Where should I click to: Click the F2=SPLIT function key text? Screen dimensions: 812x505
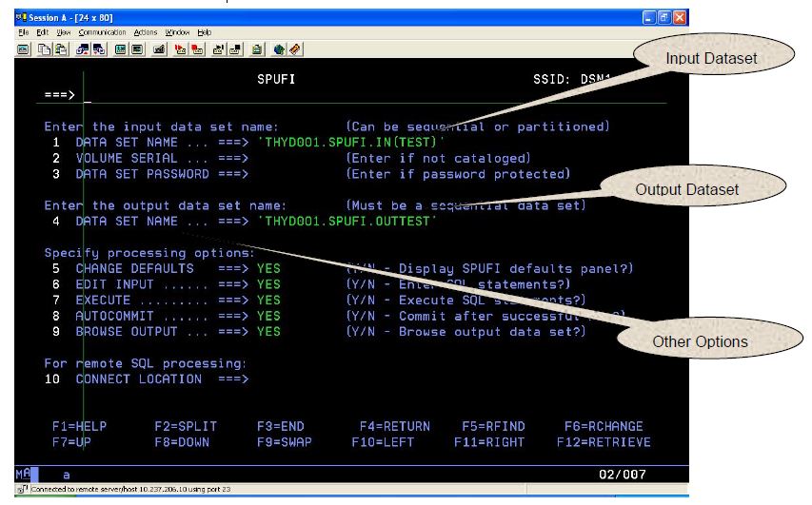186,427
